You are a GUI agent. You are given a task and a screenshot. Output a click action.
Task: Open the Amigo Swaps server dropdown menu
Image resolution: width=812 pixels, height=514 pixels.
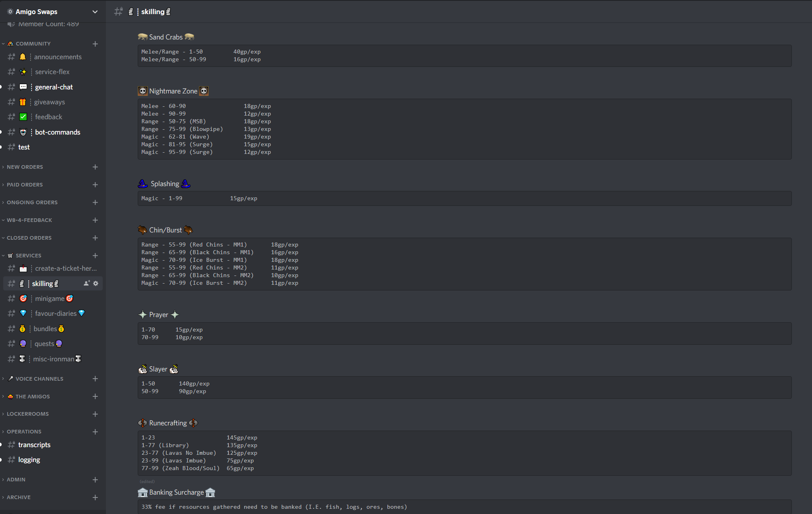95,12
